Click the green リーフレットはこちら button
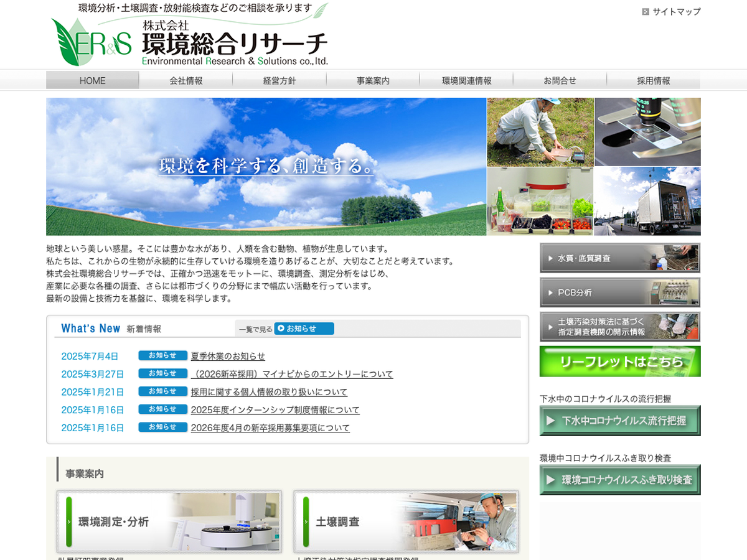Viewport: 747px width, 560px height. [x=619, y=362]
